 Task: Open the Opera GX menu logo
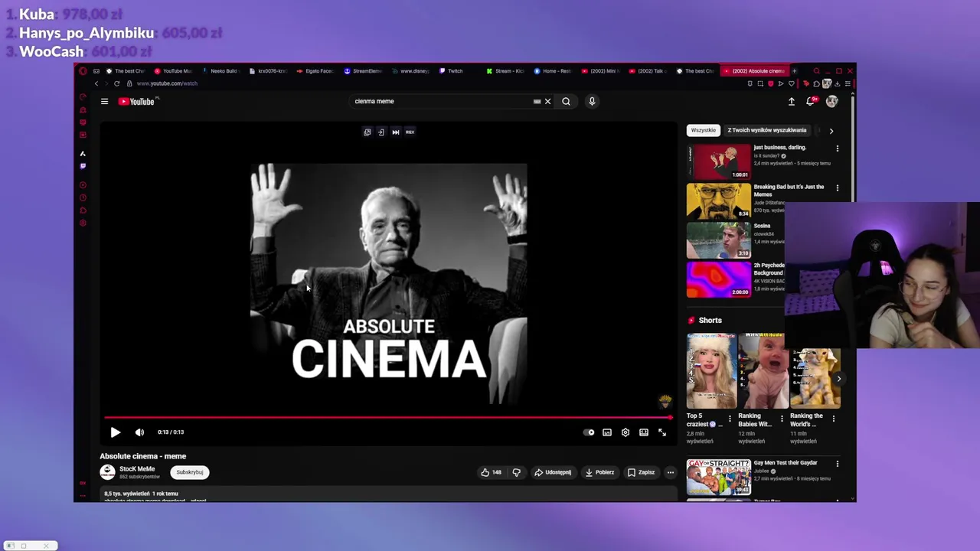tap(83, 71)
